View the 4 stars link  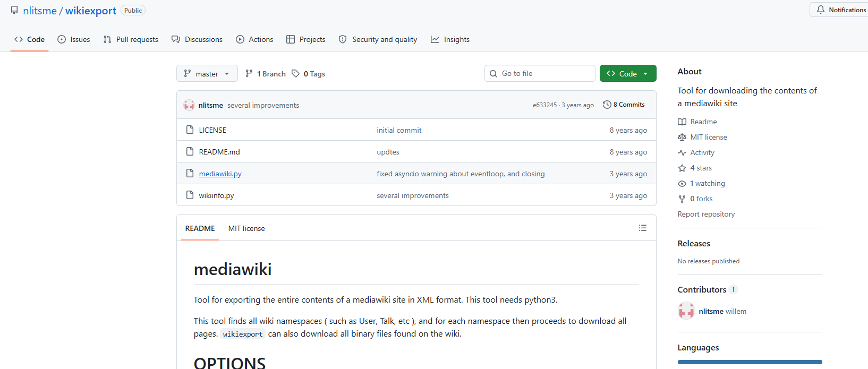point(701,168)
